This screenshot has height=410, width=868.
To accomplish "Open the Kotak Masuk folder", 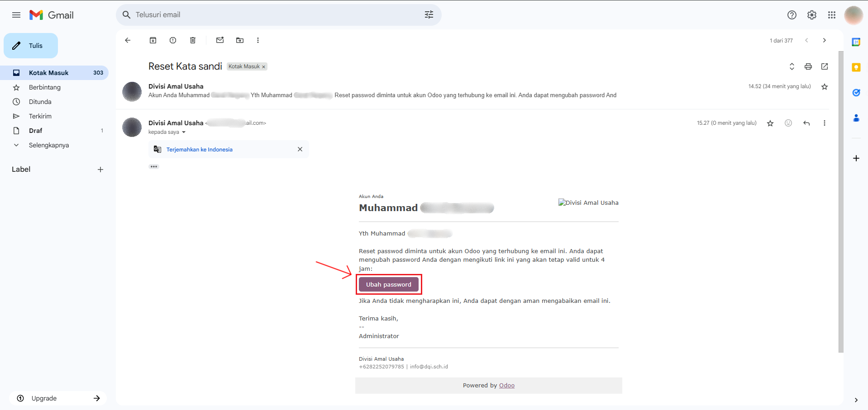I will [x=48, y=73].
